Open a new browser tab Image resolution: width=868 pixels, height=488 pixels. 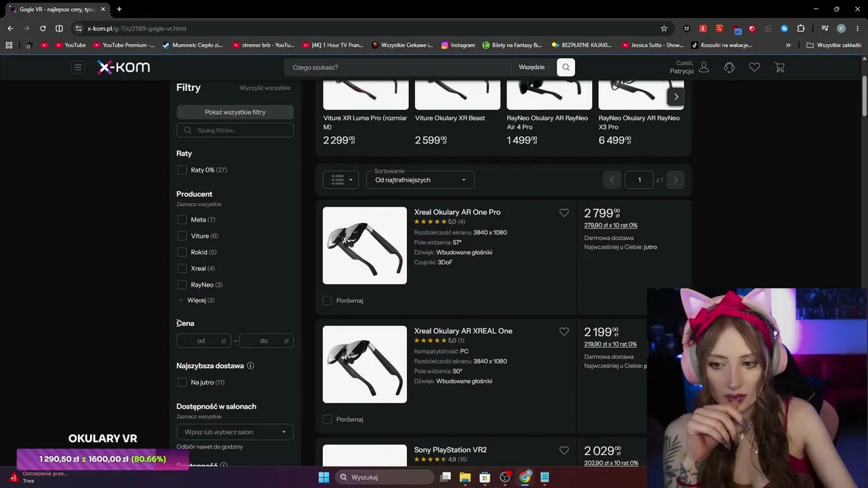tap(119, 9)
